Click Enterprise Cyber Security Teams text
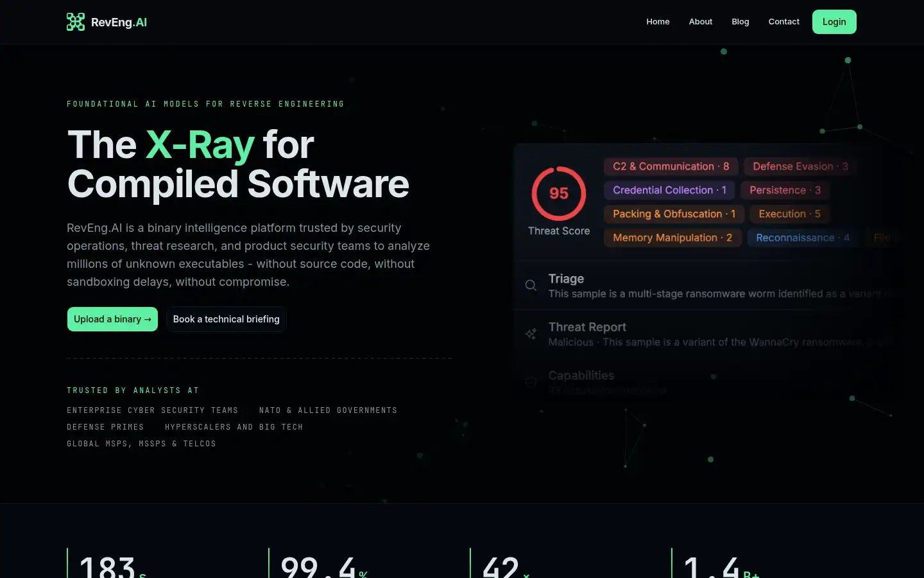 (x=153, y=410)
